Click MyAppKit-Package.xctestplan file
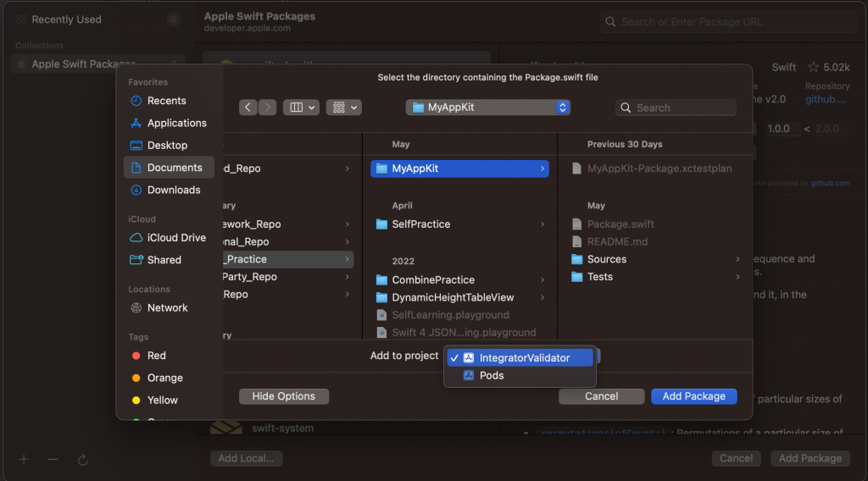Screen dimensions: 868x481 pyautogui.click(x=654, y=169)
